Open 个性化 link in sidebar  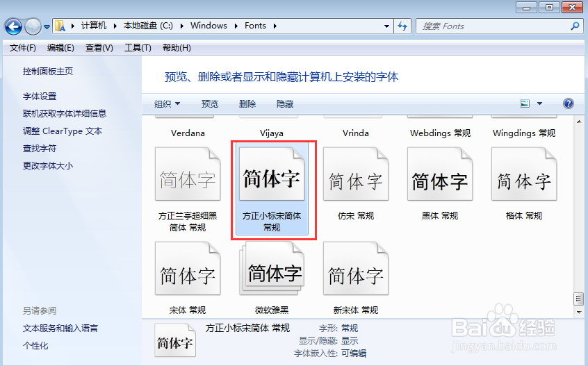pos(35,345)
